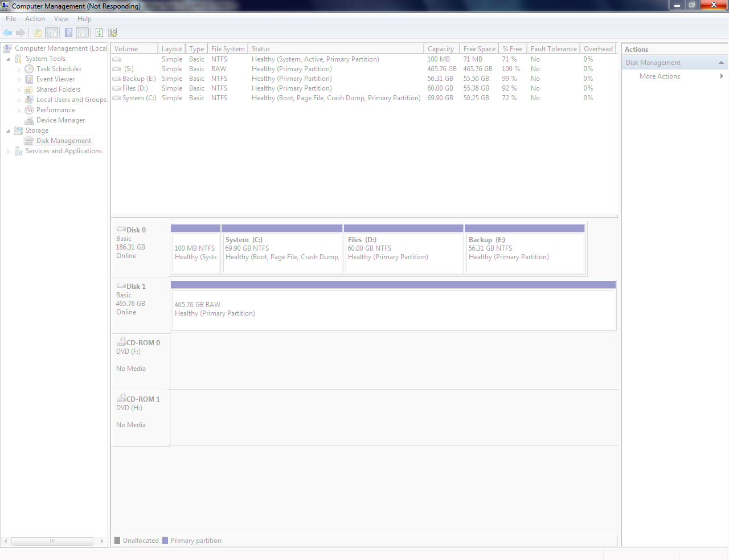This screenshot has height=560, width=729.
Task: Select Files (D:) row in volume list
Action: point(364,88)
